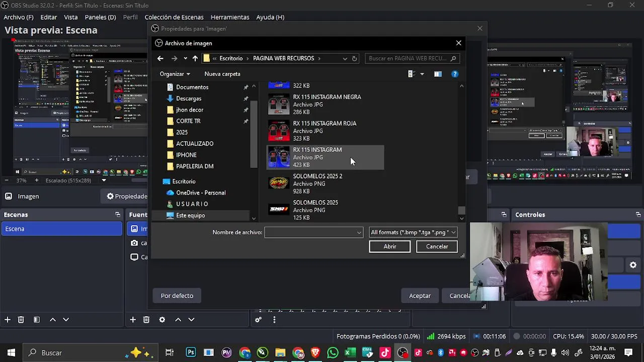This screenshot has width=644, height=362.
Task: Expand recent locations dropdown in file dialog
Action: coord(185,58)
